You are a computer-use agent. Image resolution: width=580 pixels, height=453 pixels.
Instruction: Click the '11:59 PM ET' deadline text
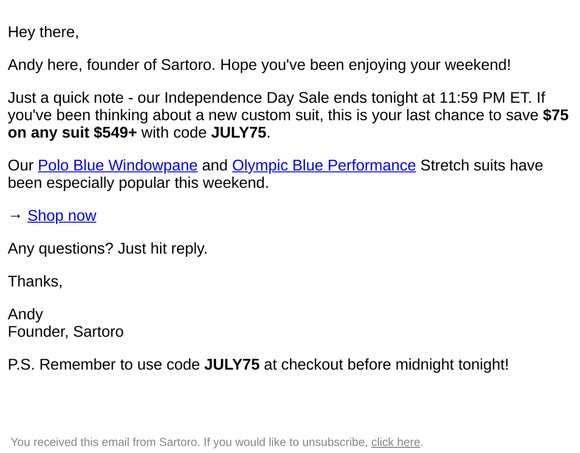tap(485, 98)
